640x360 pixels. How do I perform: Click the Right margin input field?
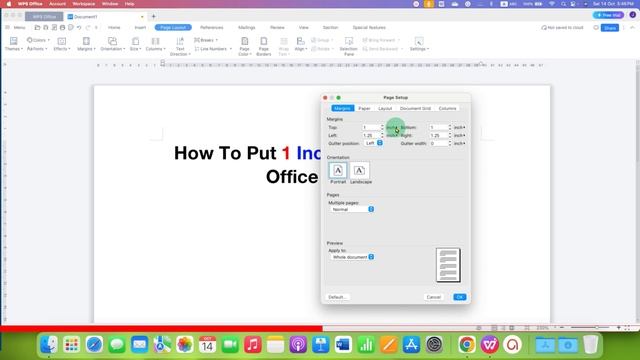pyautogui.click(x=438, y=136)
